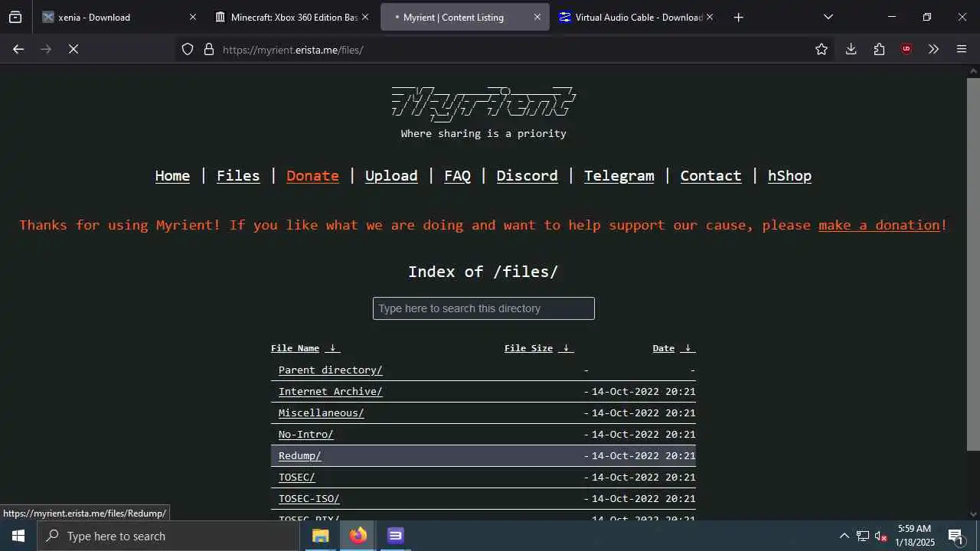
Task: Open network status tray icon
Action: (862, 536)
